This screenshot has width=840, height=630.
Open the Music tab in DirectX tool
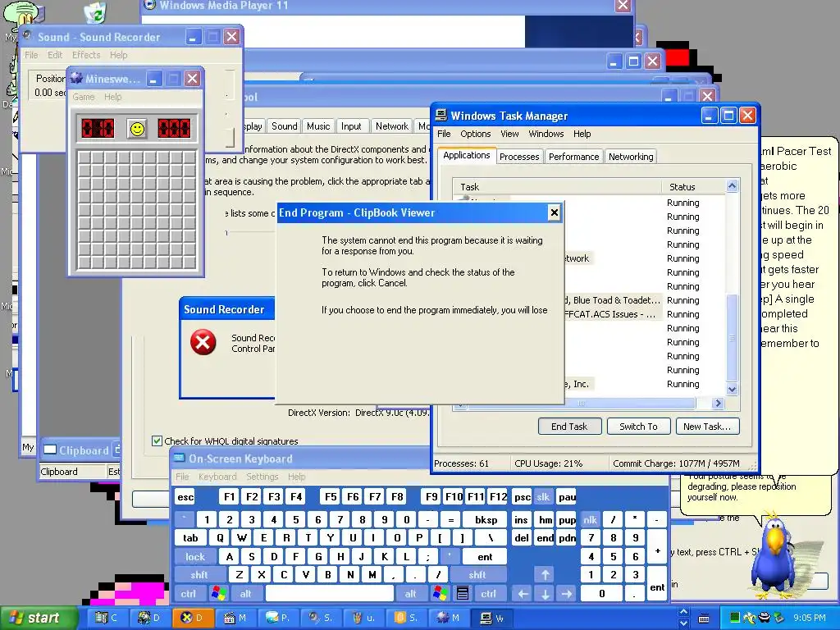(318, 126)
